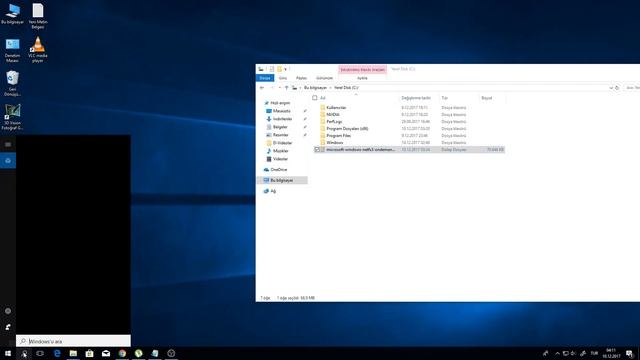Click the Back arrow in File Explorer
The image size is (640, 360).
click(x=262, y=88)
